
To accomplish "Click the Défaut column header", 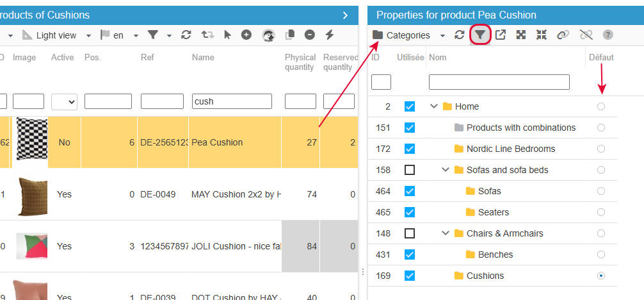I will pos(601,58).
